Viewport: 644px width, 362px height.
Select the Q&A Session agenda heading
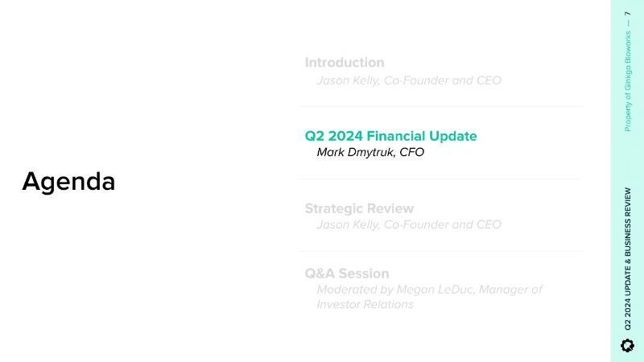pyautogui.click(x=346, y=274)
